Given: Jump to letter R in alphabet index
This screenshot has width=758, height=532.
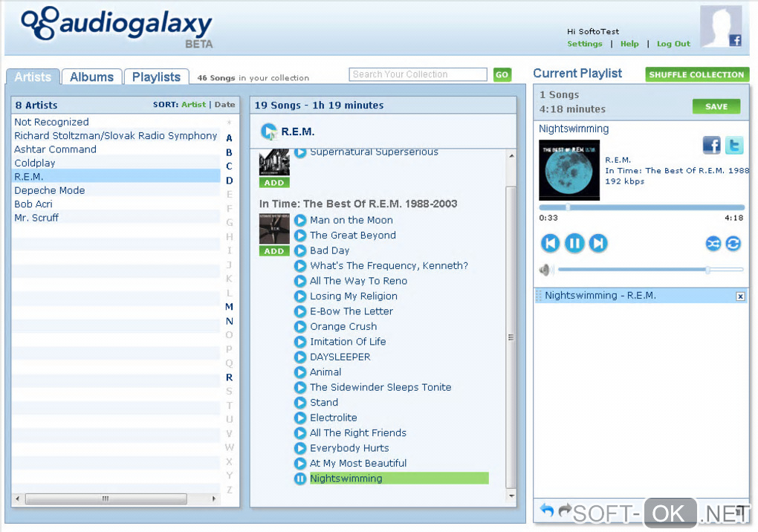Looking at the screenshot, I should (x=229, y=377).
